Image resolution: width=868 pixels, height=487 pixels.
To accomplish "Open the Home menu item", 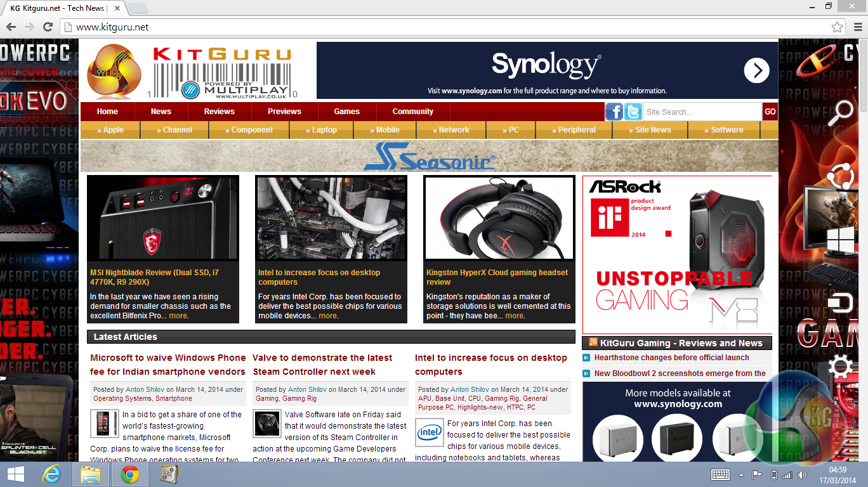I will [x=107, y=112].
